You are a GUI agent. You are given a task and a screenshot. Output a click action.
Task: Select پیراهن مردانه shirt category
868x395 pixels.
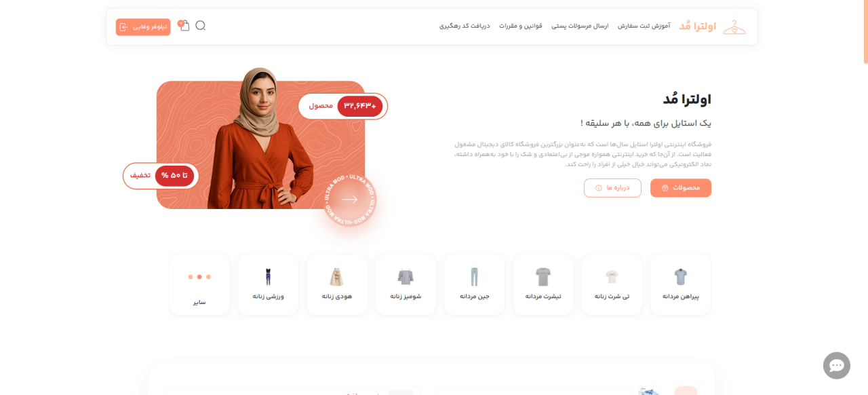680,284
